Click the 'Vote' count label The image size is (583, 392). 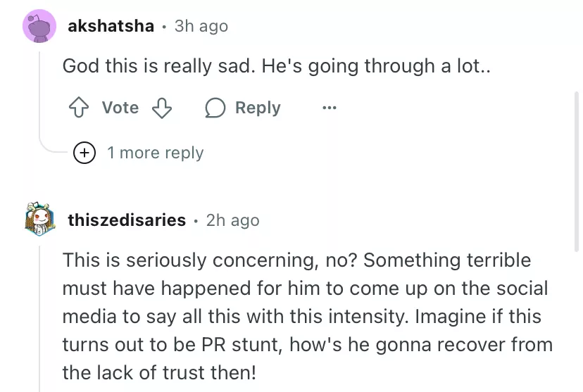pos(120,108)
